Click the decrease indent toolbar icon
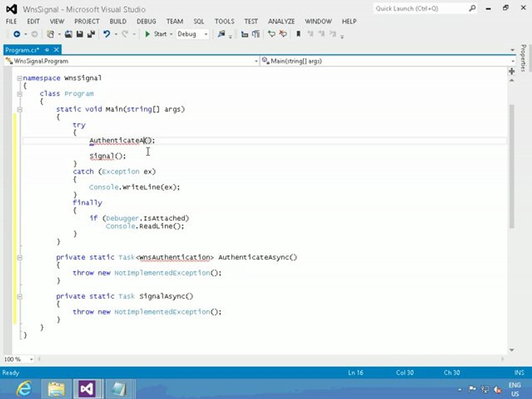 244,34
